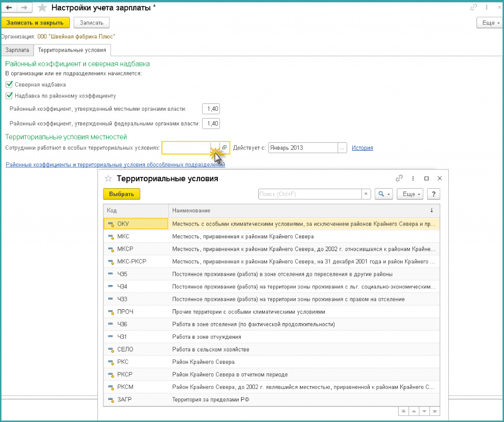Sort by the Наименование column header

coord(304,210)
